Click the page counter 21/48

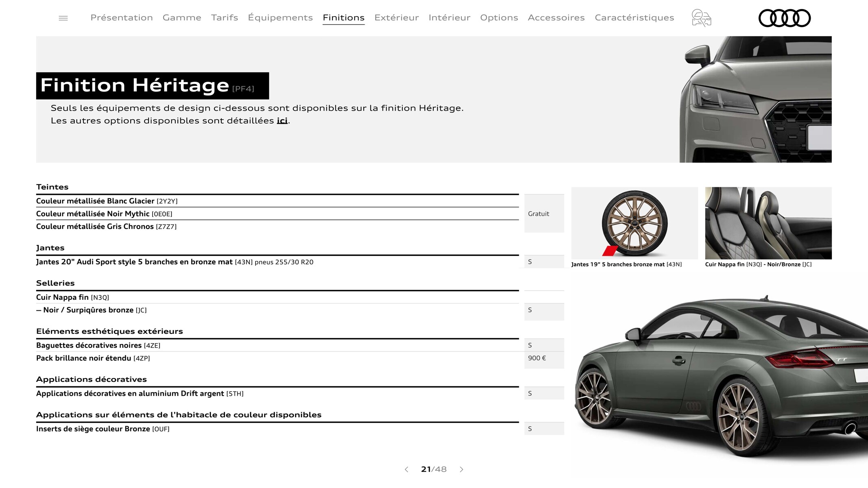coord(434,469)
